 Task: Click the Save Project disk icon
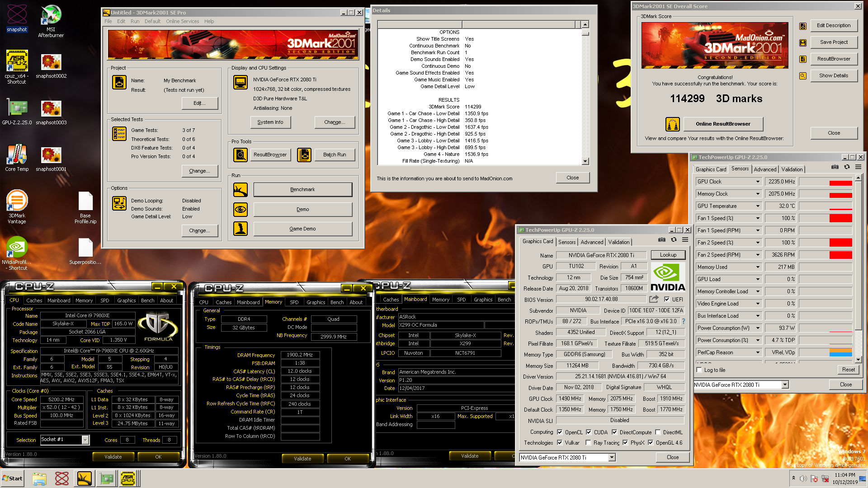tap(803, 42)
